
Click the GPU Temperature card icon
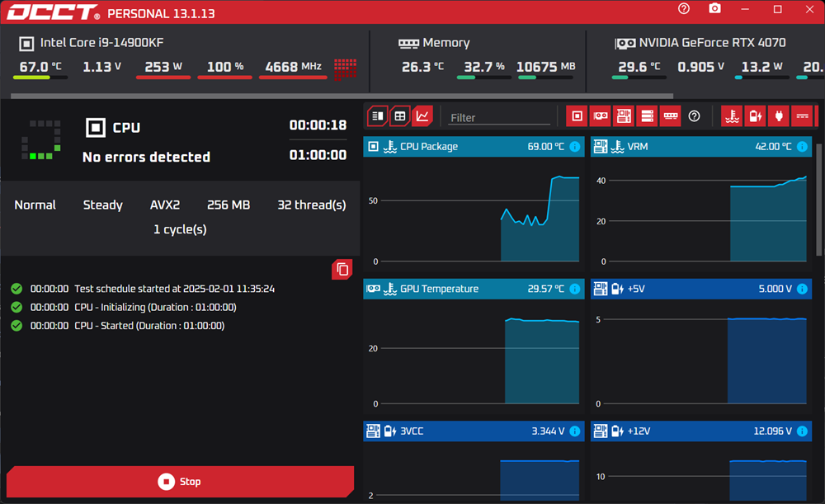click(373, 289)
